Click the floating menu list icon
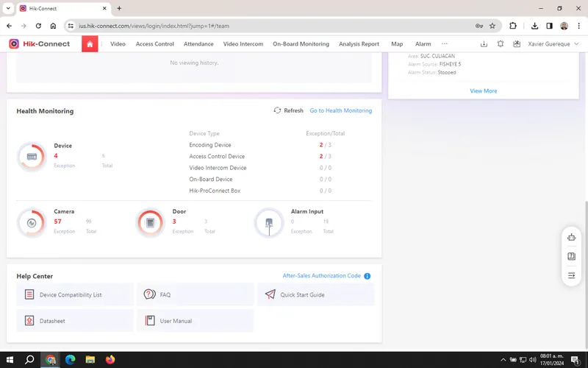Image resolution: width=588 pixels, height=368 pixels. tap(571, 275)
